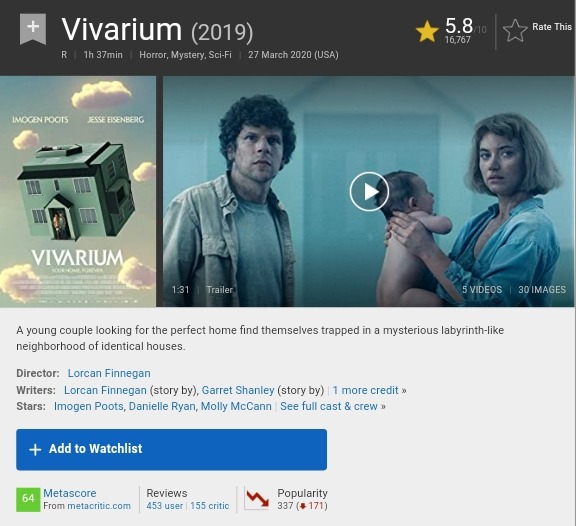Open the 30 IMAGES gallery
The width and height of the screenshot is (576, 526).
pyautogui.click(x=542, y=289)
